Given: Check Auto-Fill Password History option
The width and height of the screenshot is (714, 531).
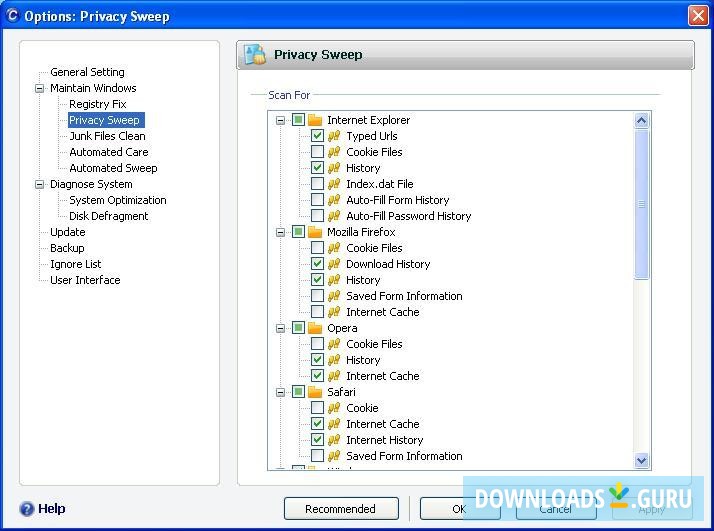Looking at the screenshot, I should tap(317, 216).
